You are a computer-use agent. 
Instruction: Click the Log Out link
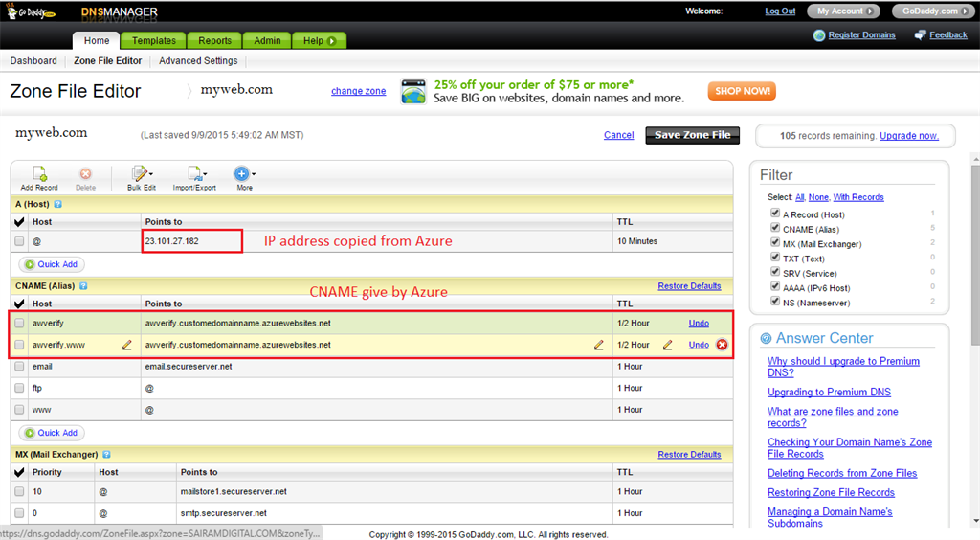click(x=780, y=11)
